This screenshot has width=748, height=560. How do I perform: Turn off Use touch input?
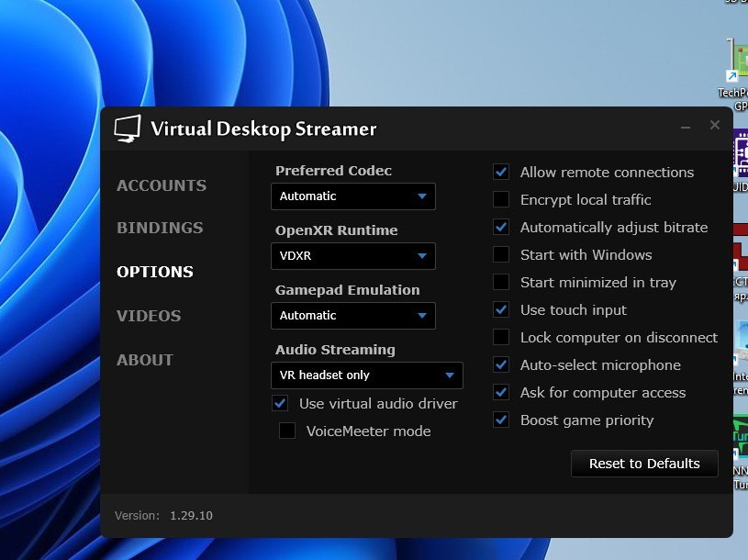tap(501, 309)
